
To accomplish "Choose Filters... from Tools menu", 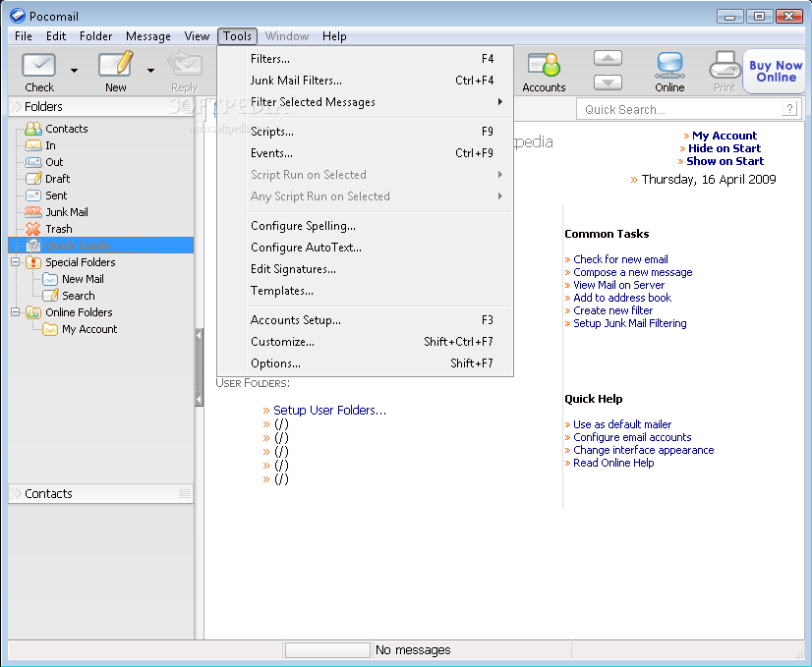I will click(x=378, y=59).
